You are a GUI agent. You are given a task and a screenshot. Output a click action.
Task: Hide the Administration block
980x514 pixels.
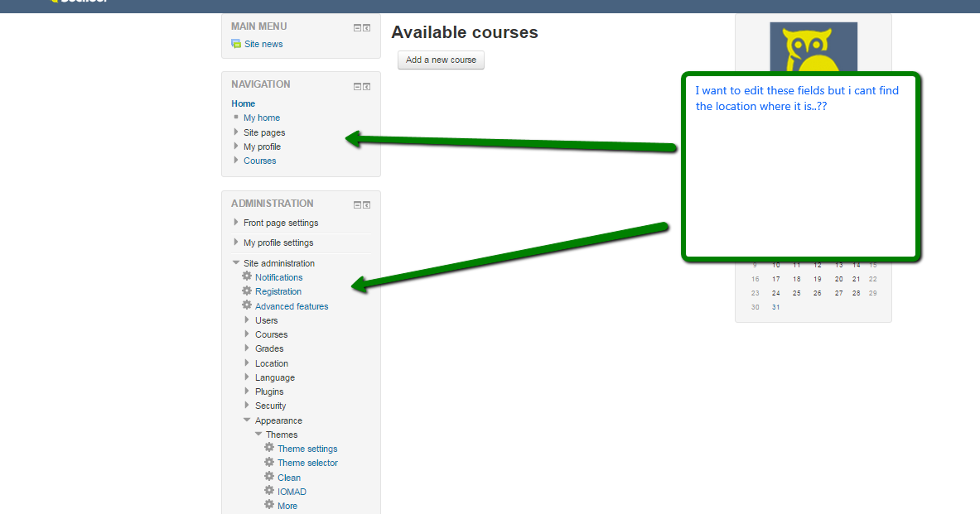[357, 204]
